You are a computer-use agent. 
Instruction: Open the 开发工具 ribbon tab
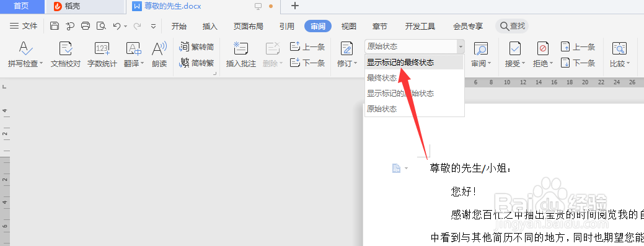tap(420, 26)
